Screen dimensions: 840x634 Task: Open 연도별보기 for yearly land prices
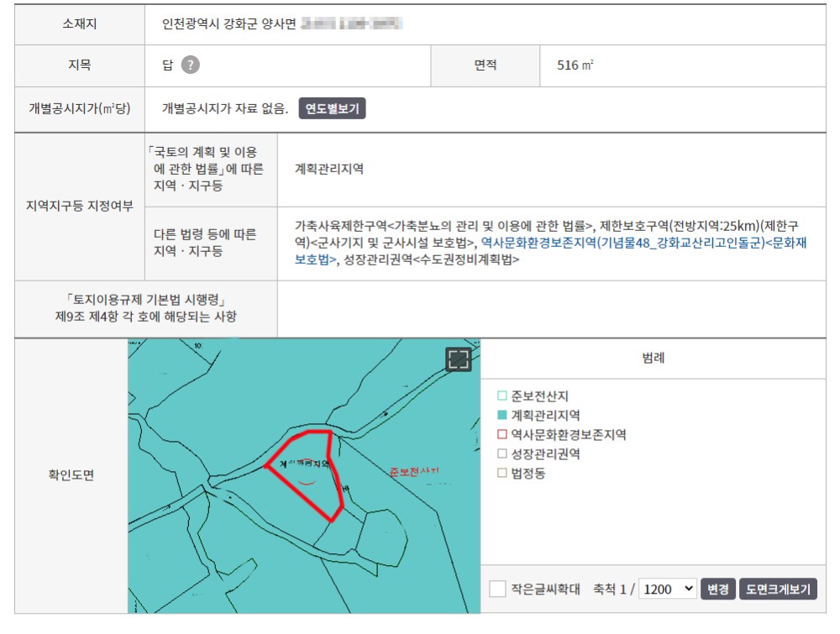tap(332, 108)
